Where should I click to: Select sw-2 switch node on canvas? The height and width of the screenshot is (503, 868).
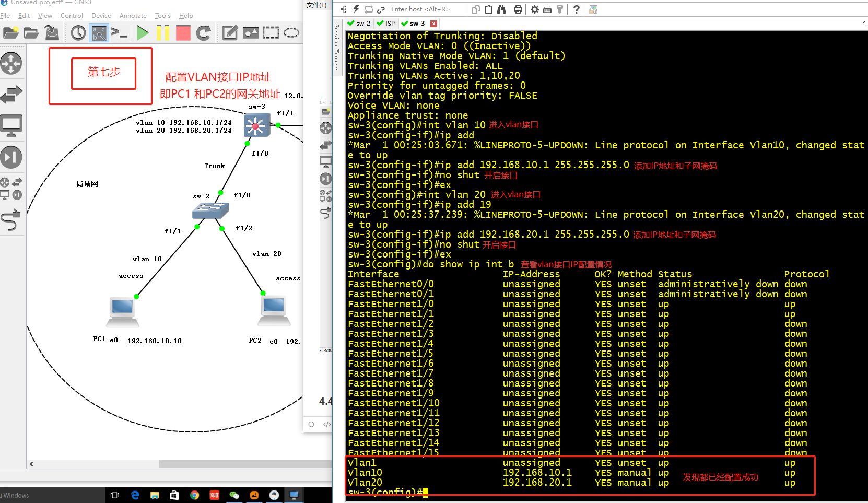coord(210,210)
